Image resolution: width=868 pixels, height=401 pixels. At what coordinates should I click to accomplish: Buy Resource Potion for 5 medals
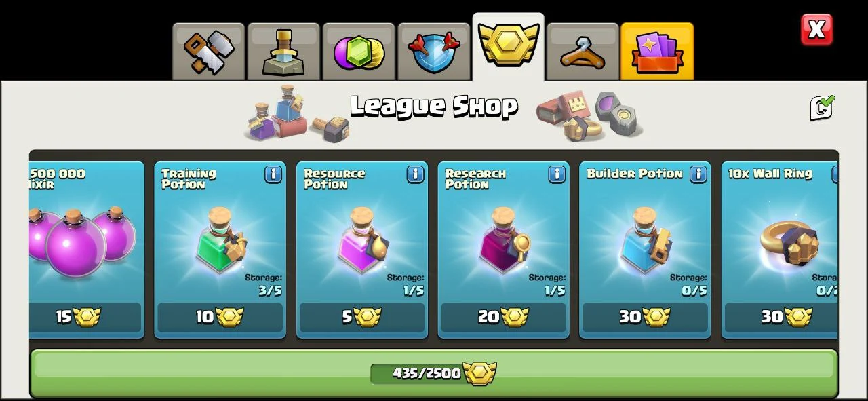(361, 317)
